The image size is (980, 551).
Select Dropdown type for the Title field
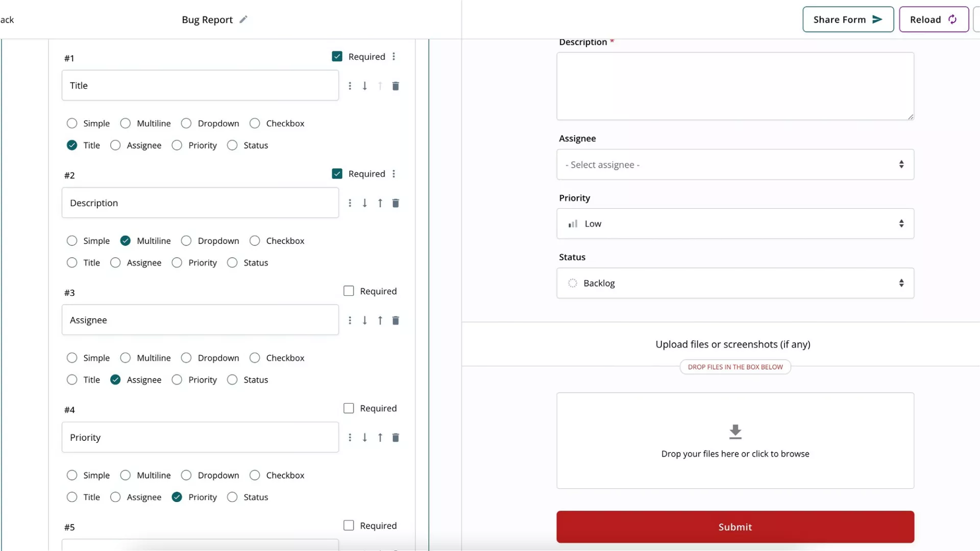(x=186, y=123)
